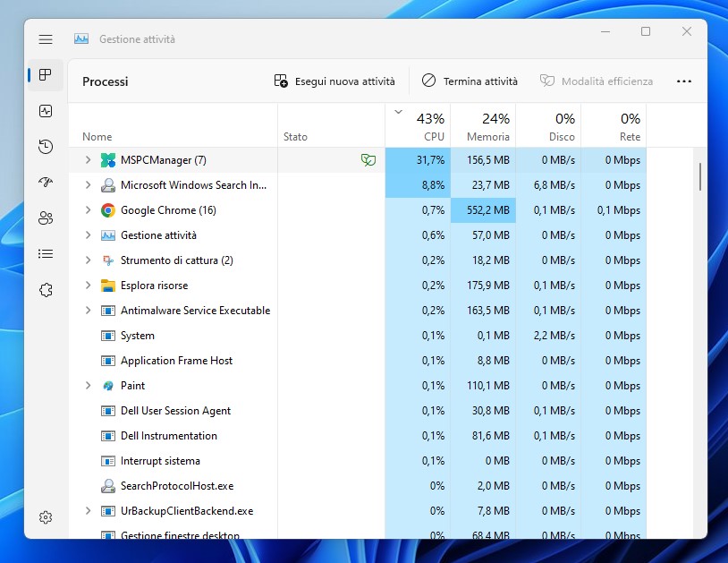Click the Dell Instrumentation process icon

point(107,436)
